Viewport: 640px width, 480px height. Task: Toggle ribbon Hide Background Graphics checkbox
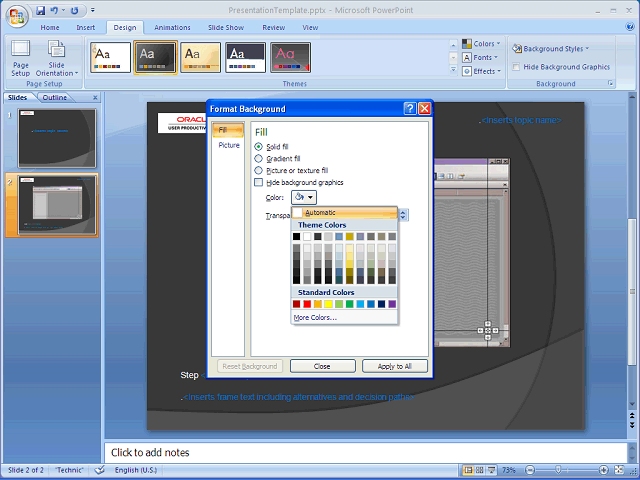point(516,67)
